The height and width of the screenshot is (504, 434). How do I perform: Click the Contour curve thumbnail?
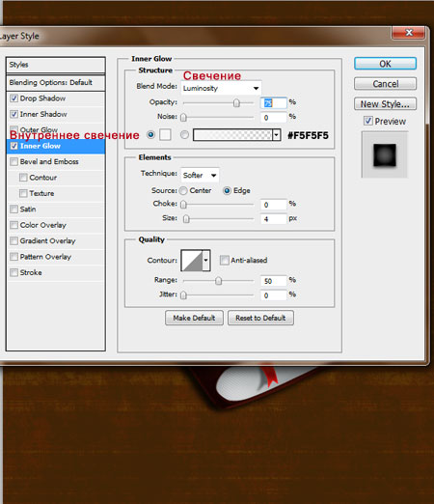[x=192, y=260]
